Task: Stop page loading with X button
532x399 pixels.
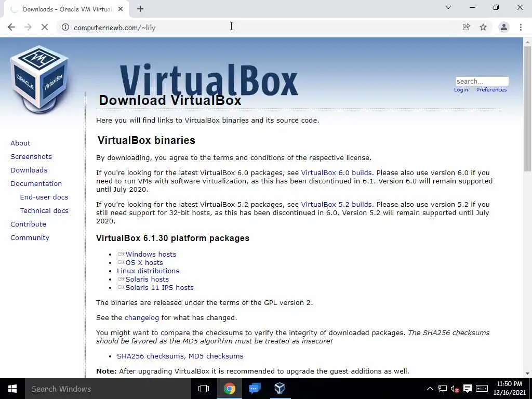Action: [45, 27]
